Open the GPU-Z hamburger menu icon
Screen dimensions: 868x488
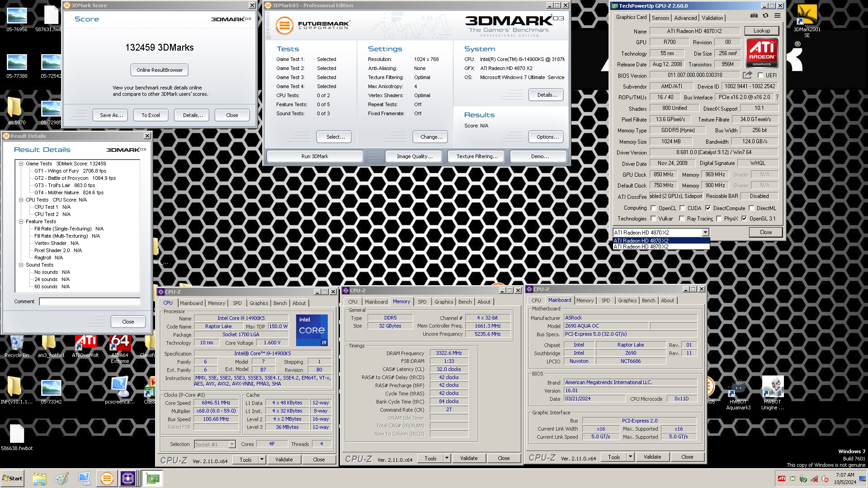pyautogui.click(x=777, y=16)
